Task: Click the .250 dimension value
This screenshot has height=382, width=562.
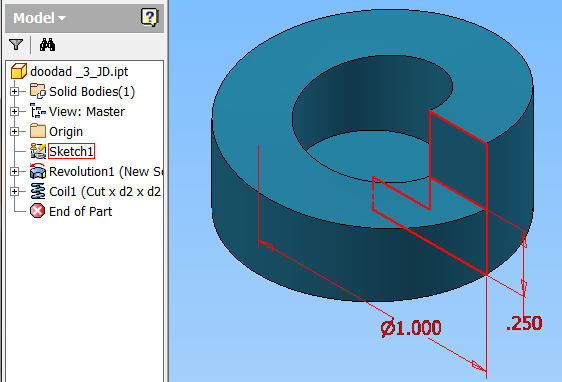Action: tap(524, 323)
